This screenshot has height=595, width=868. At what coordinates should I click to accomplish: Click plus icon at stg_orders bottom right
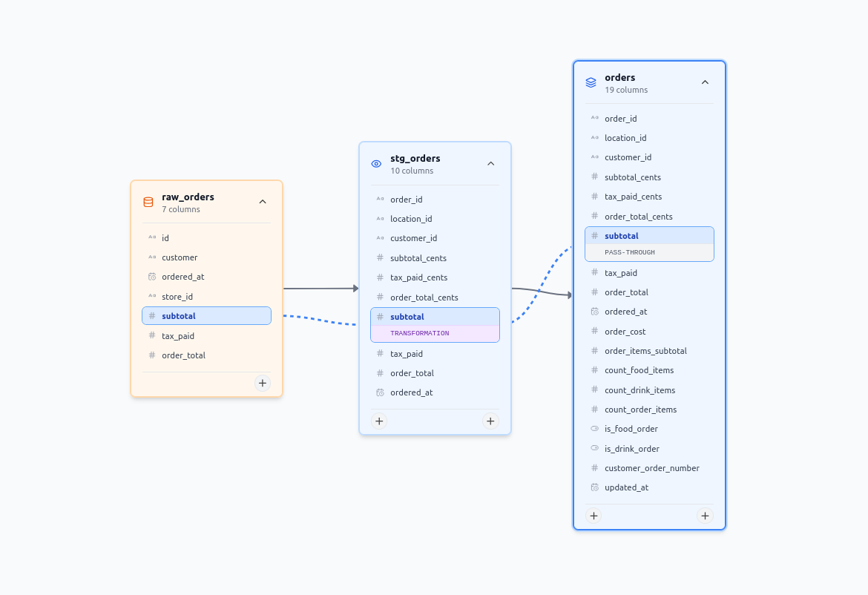click(x=490, y=421)
